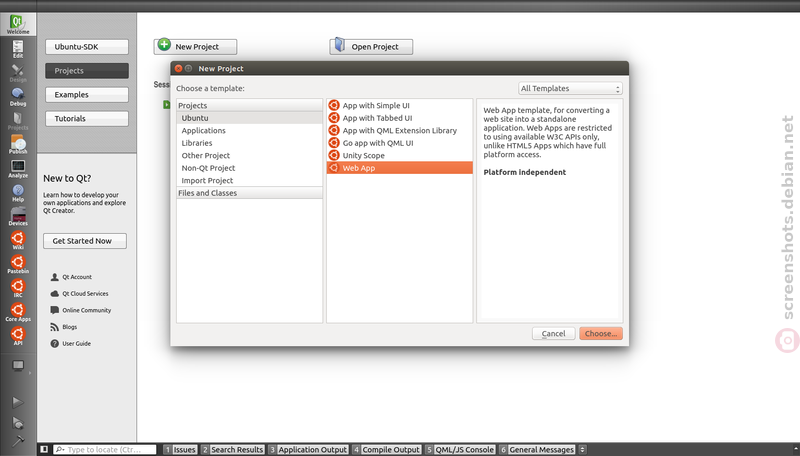The image size is (800, 456).
Task: Click the Build hammer icon
Action: pos(18,440)
